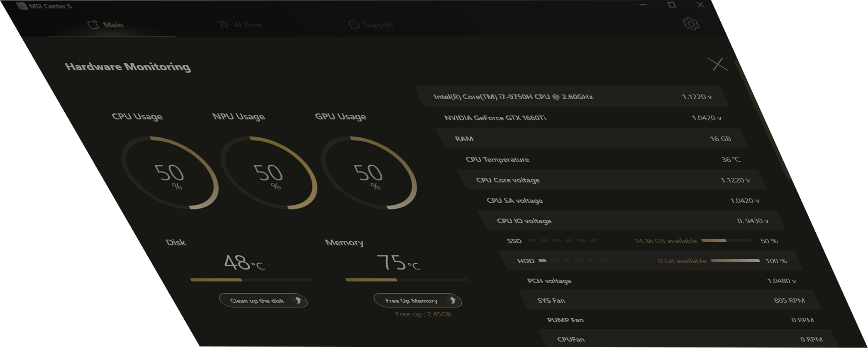Select the NVIDIA GeForce GTX 1660Ti row
Viewport: 868px width, 348px height.
(581, 118)
